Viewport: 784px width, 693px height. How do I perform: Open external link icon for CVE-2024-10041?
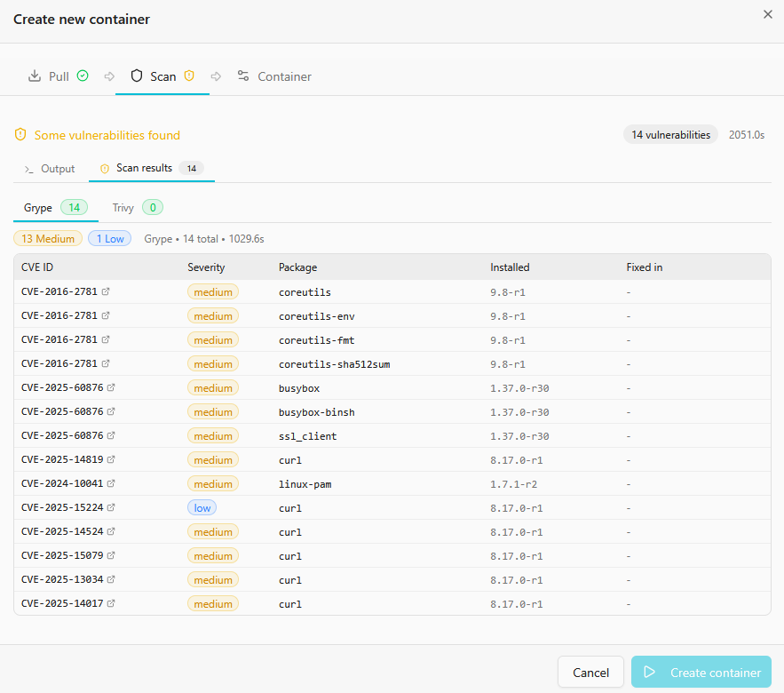tap(111, 484)
